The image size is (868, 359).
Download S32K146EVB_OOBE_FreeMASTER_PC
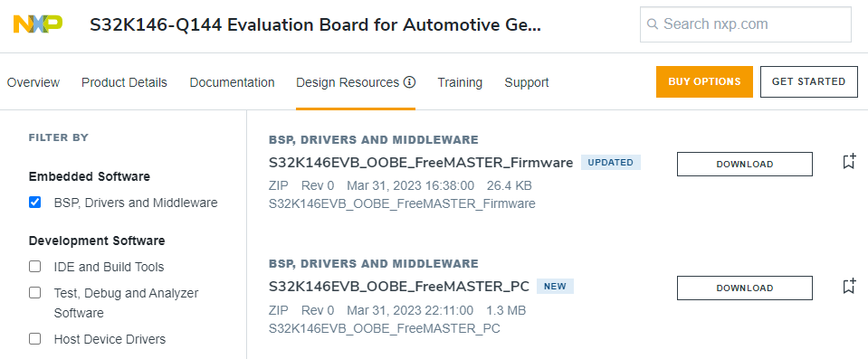(745, 288)
